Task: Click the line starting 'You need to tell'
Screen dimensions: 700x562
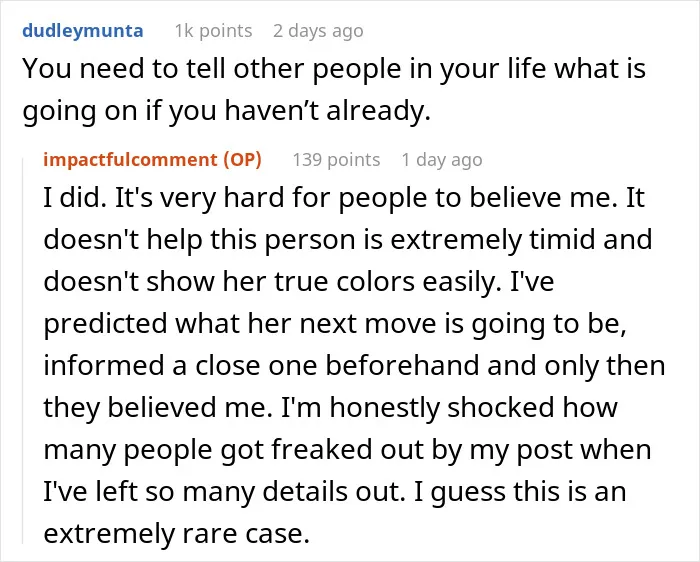Action: (x=334, y=69)
